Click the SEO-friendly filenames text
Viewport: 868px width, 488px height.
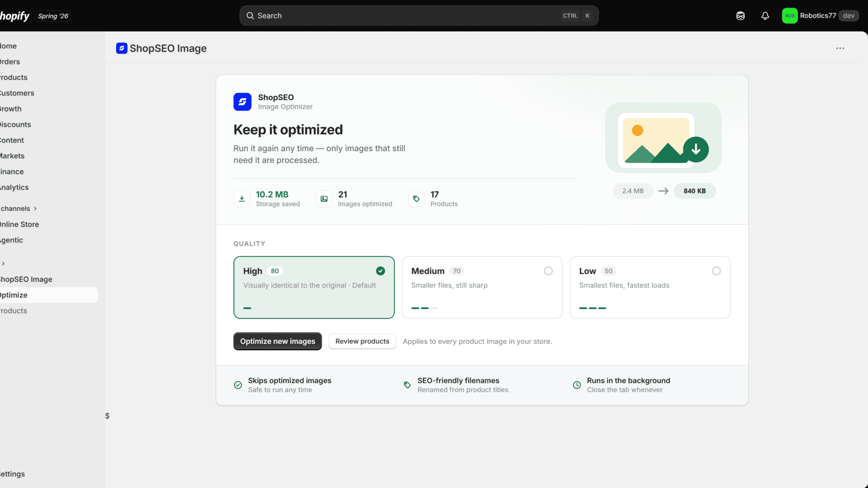click(x=458, y=381)
